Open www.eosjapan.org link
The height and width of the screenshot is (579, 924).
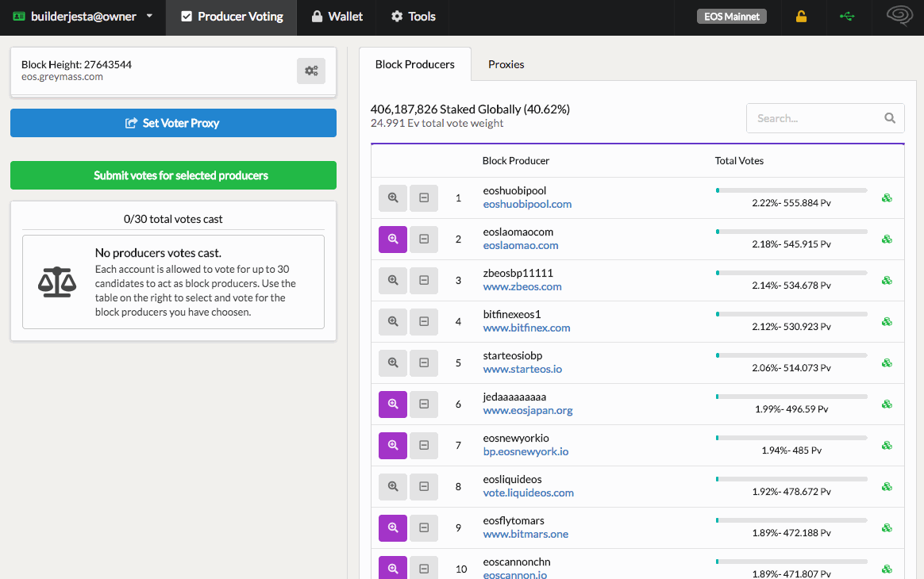click(527, 411)
